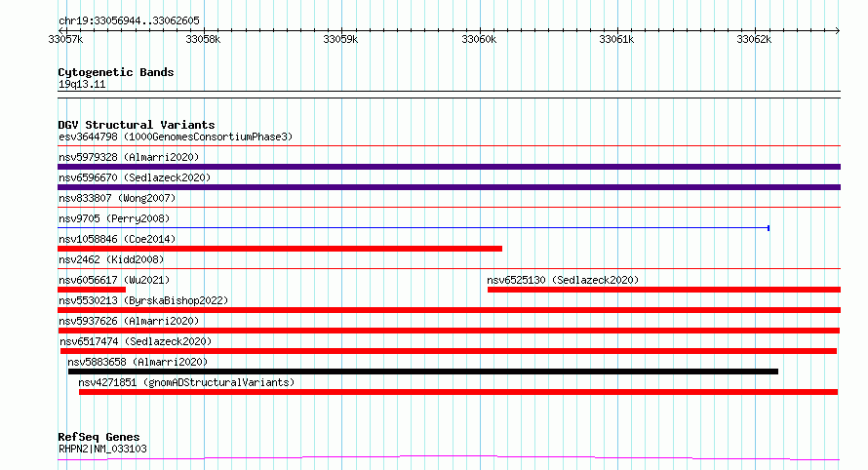Screen dimensions: 868x470
Task: Open the RHPN2|NM_033103 gene label
Action: click(x=102, y=449)
